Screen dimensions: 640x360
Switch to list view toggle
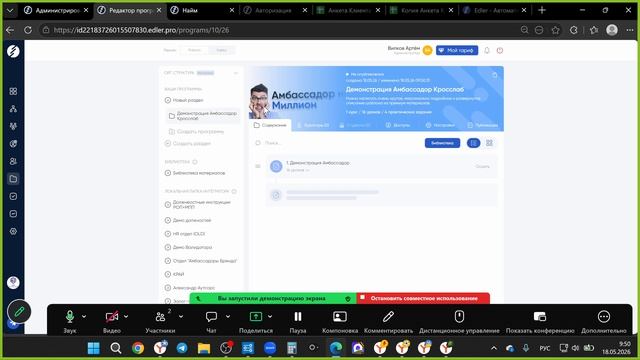point(473,143)
